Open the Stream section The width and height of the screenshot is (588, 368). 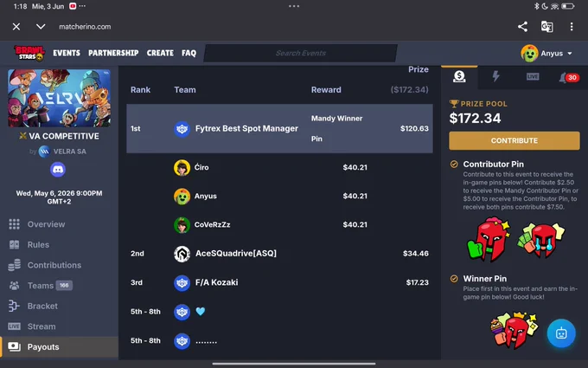[42, 326]
